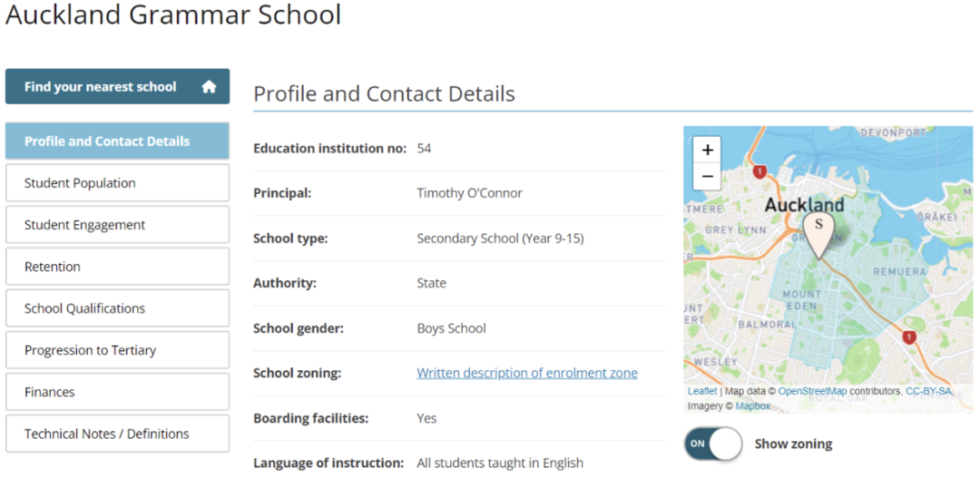Click the Mount Eden label on the map
Screen dimensions: 980x478
coord(801,300)
